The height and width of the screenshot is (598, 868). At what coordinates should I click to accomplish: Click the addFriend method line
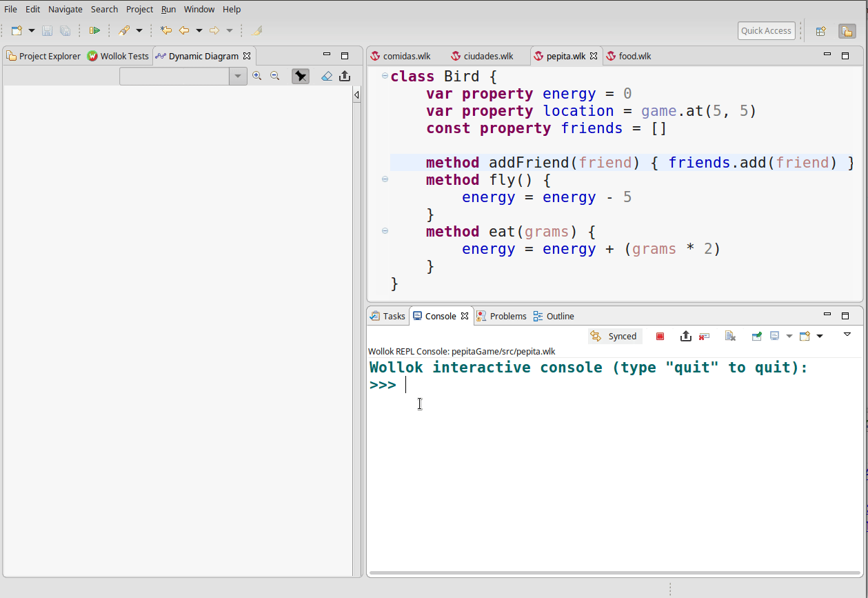click(x=622, y=163)
